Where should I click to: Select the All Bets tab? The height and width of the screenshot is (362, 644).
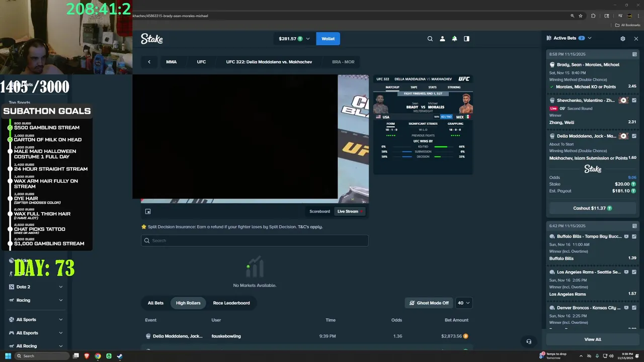[x=155, y=303]
